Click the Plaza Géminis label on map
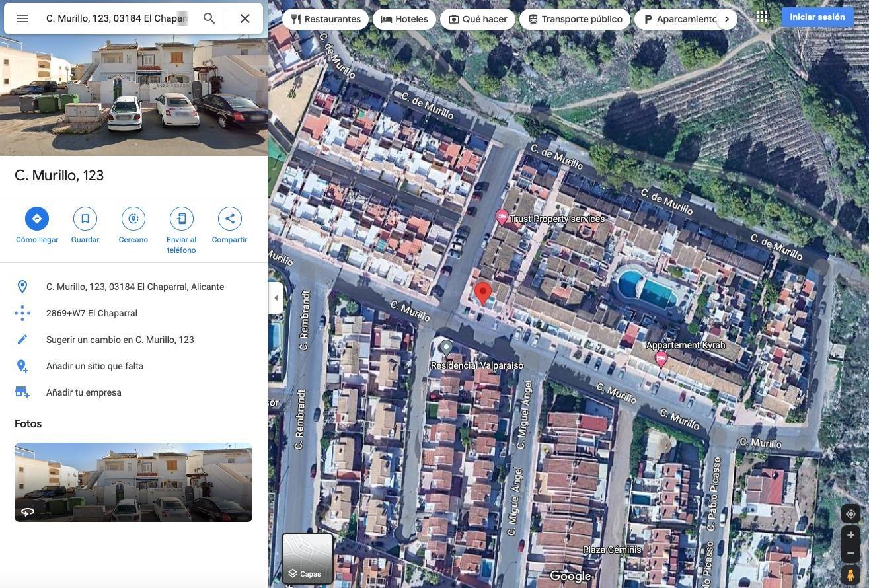The image size is (869, 588). tap(612, 550)
